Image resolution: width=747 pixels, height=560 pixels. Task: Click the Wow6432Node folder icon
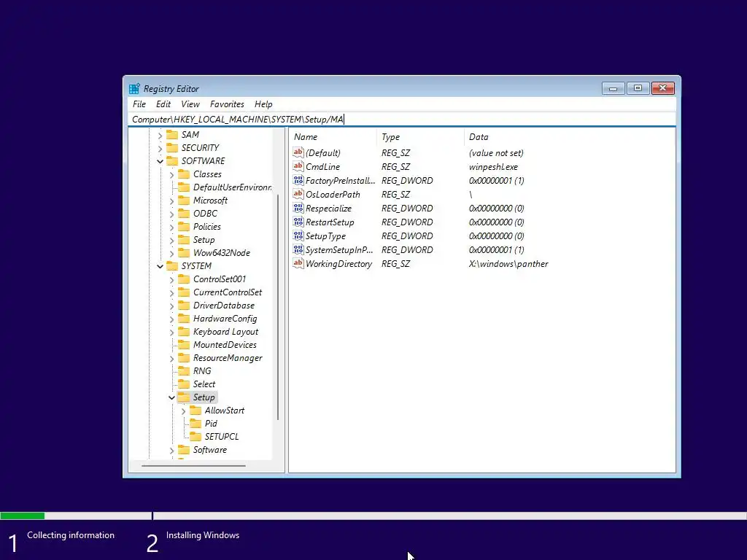pyautogui.click(x=184, y=253)
